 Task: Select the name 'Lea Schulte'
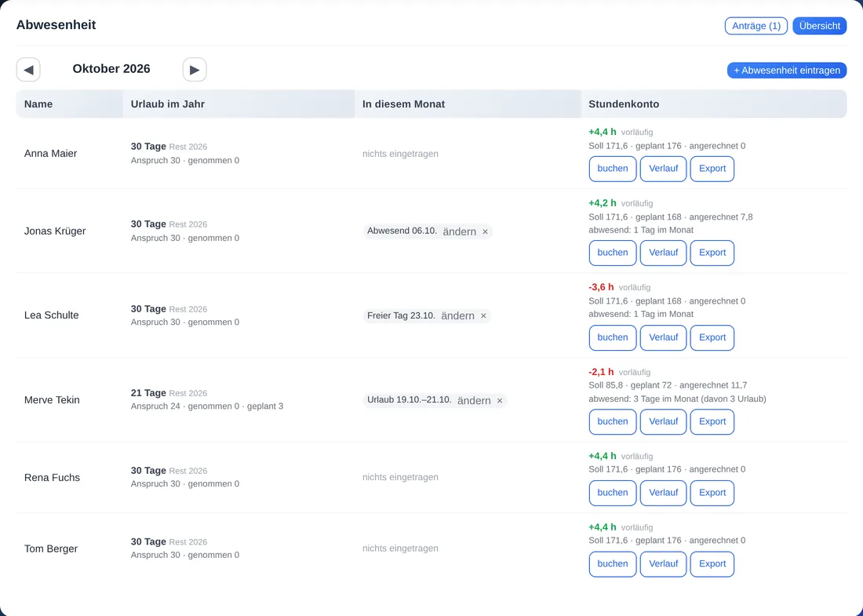[51, 315]
